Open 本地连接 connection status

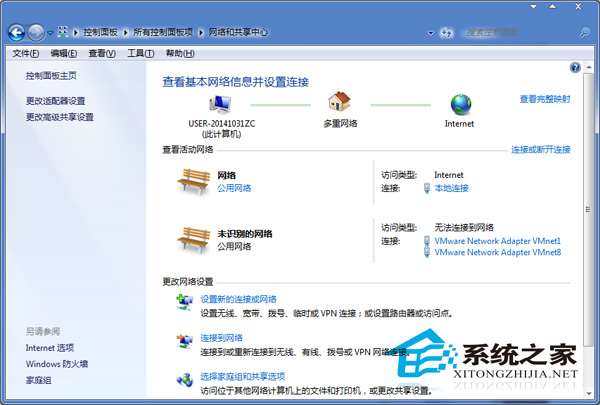(x=452, y=188)
